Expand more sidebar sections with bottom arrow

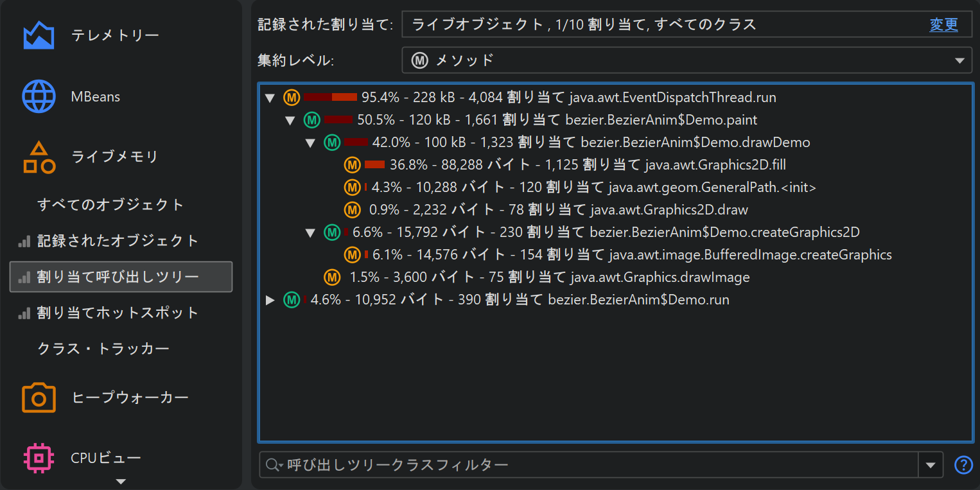121,482
